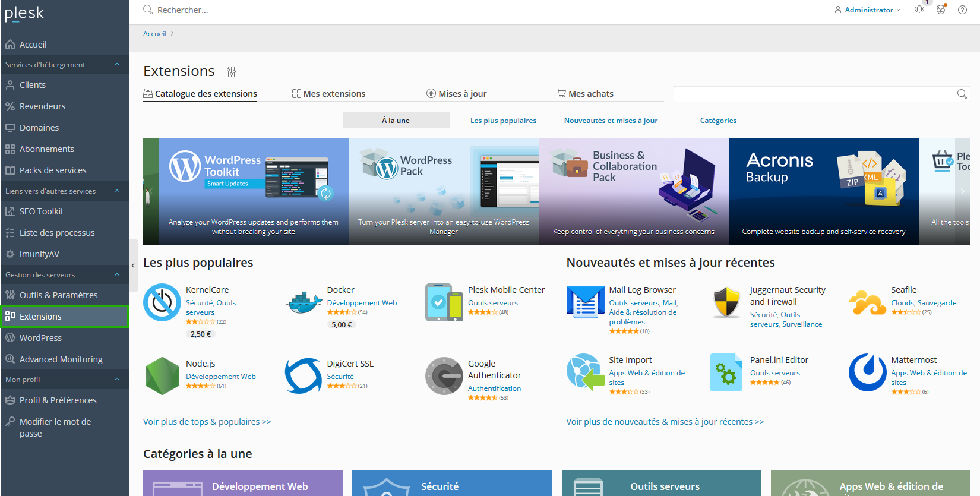980x496 pixels.
Task: Open the Mail Log Browser icon
Action: pos(586,302)
